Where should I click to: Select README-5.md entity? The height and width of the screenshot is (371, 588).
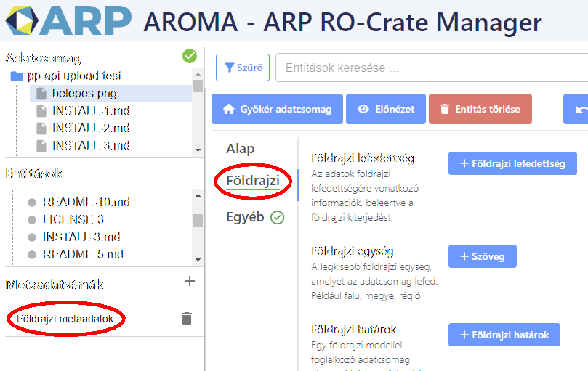coord(83,254)
